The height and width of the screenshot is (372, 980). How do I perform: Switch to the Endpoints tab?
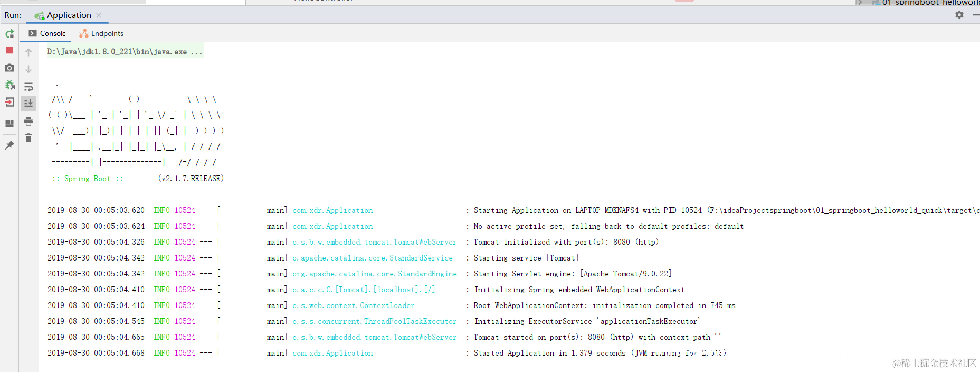pyautogui.click(x=101, y=33)
